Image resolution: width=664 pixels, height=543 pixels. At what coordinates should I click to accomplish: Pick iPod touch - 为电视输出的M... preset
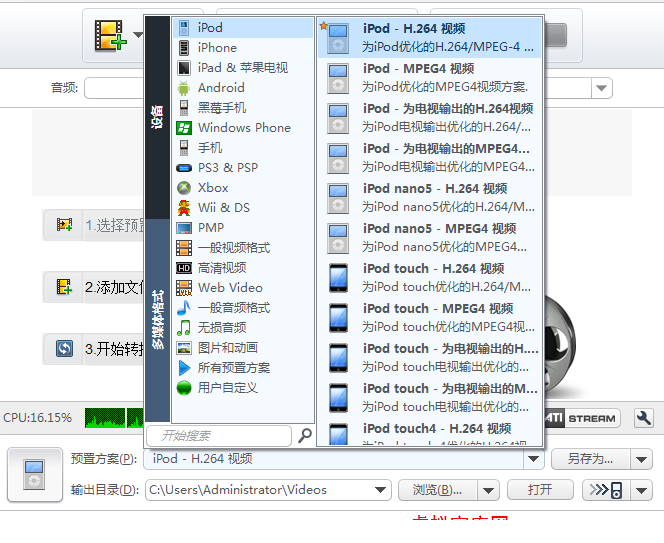click(429, 397)
